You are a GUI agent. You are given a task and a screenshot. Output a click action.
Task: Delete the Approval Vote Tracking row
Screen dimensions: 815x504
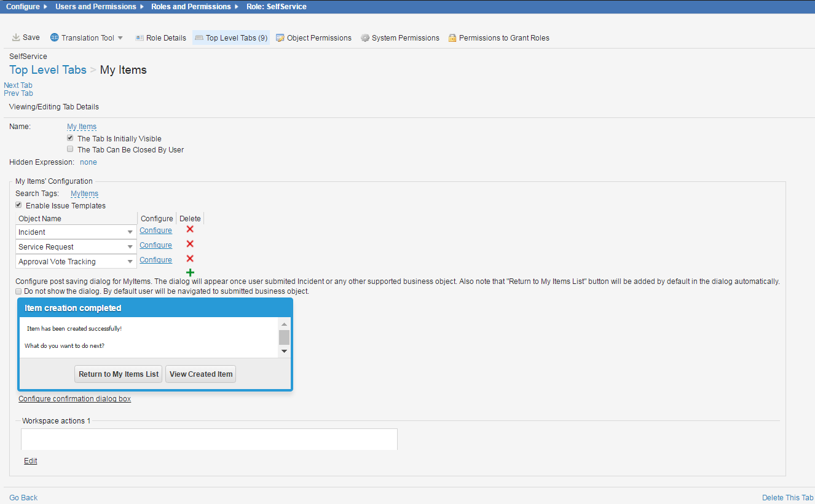pos(190,259)
